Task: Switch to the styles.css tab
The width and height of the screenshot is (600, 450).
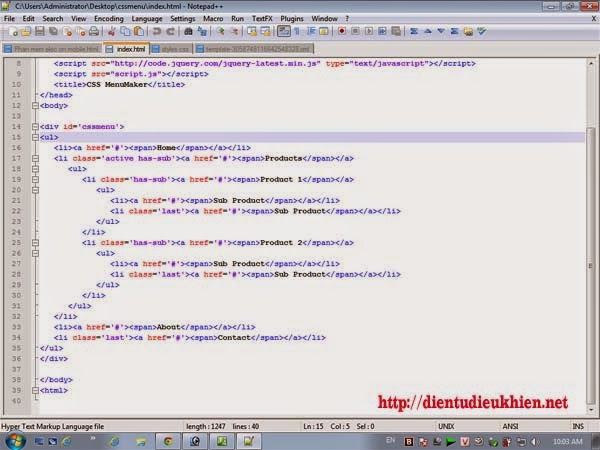Action: pyautogui.click(x=171, y=49)
